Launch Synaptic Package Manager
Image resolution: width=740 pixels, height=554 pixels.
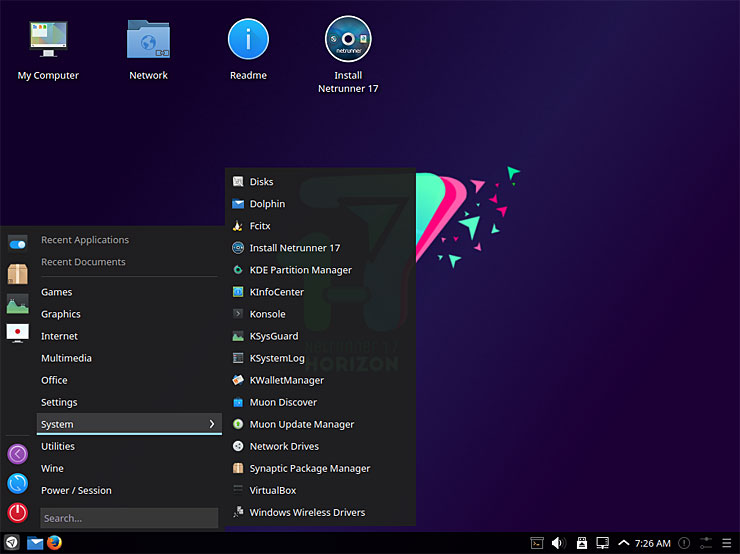[309, 468]
